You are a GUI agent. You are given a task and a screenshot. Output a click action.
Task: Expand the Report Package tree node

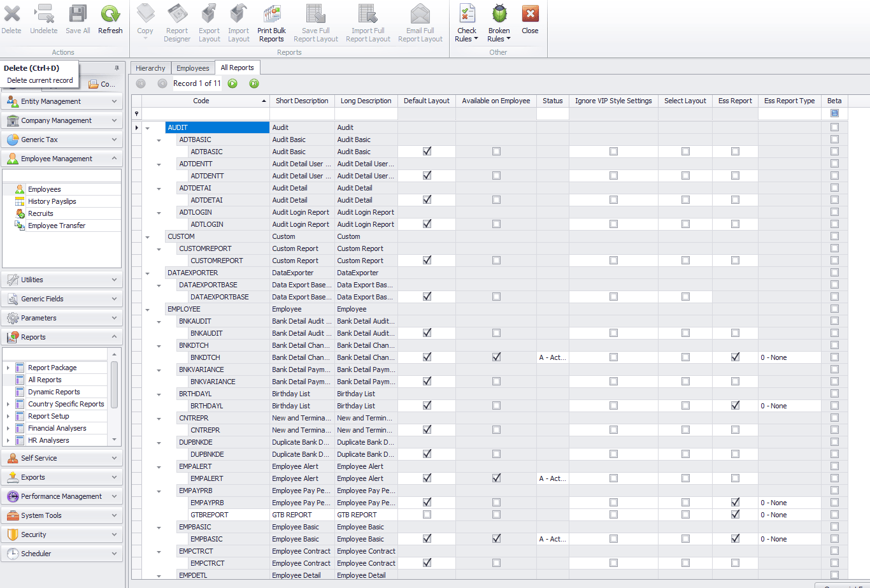[8, 368]
